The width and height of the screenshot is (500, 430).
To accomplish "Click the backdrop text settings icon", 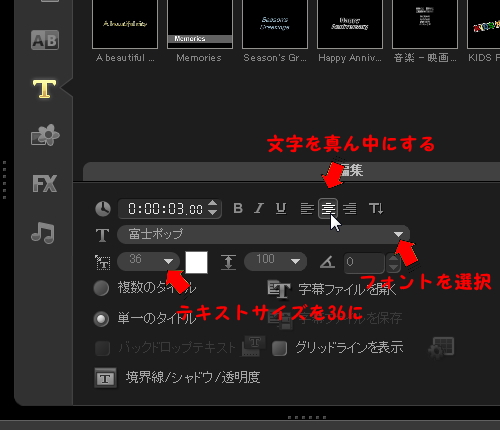I will [253, 347].
